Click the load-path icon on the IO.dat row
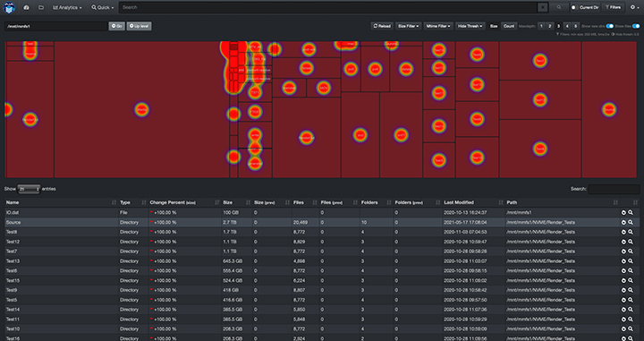 tap(623, 212)
